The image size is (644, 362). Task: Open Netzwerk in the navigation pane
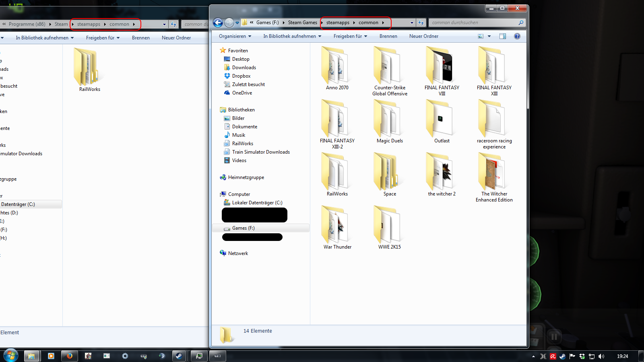point(238,253)
